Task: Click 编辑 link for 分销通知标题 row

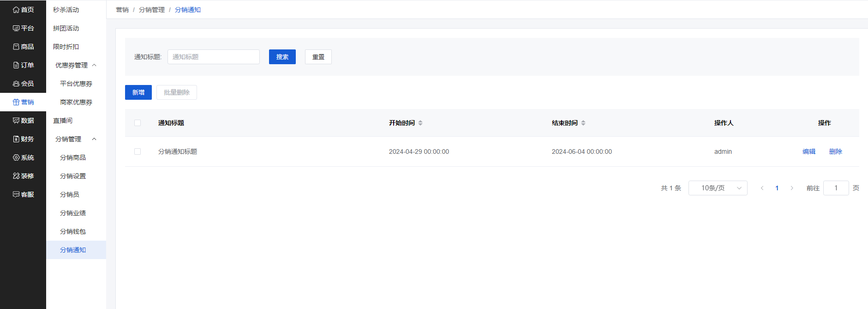Action: 809,151
